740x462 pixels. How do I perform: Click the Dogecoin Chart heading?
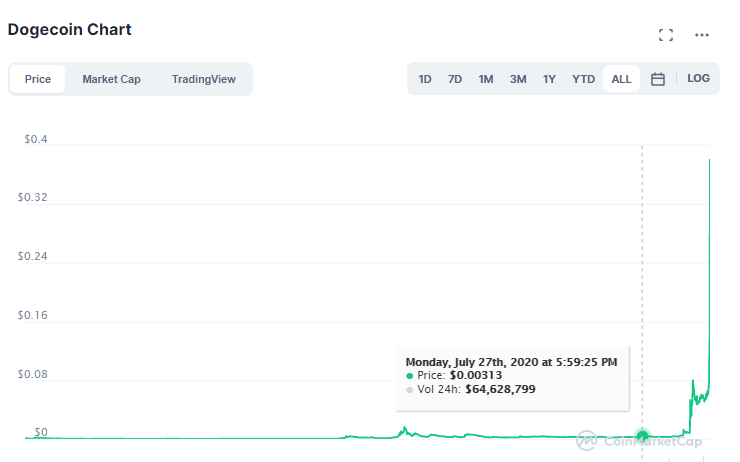[69, 30]
